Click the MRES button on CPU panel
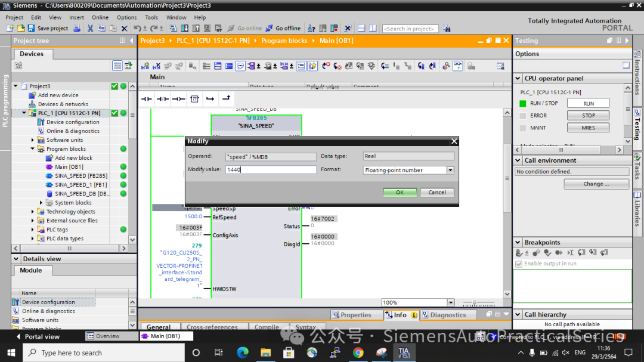This screenshot has width=644, height=362. click(588, 128)
